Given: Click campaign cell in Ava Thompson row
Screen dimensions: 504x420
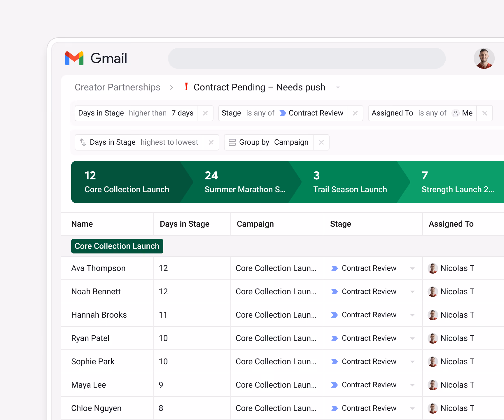Looking at the screenshot, I should click(277, 268).
